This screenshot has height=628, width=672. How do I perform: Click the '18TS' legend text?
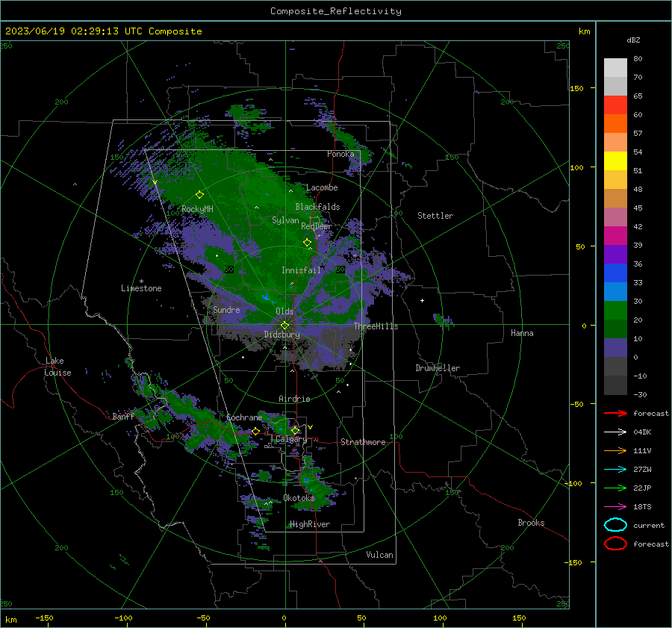pos(642,507)
